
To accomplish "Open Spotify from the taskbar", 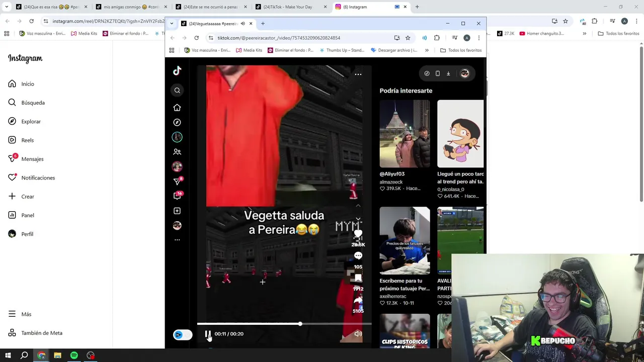I will tap(74, 355).
